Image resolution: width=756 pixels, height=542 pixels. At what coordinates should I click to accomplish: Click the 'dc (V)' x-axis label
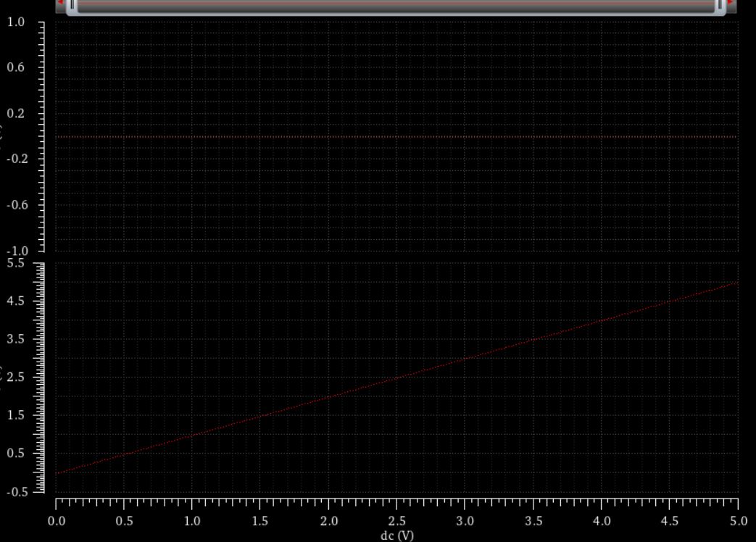[396, 535]
